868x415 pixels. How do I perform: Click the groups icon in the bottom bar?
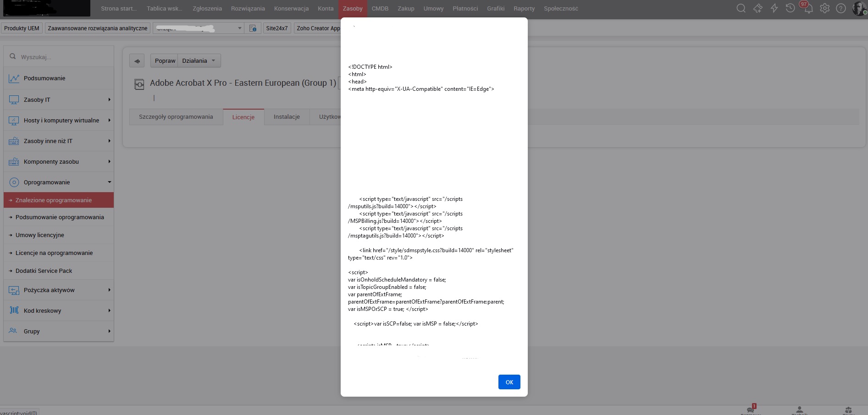click(x=848, y=409)
